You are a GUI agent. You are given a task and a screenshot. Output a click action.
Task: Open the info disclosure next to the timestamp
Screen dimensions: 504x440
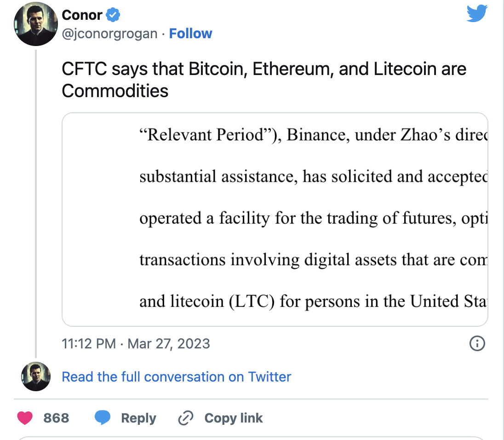(x=477, y=344)
